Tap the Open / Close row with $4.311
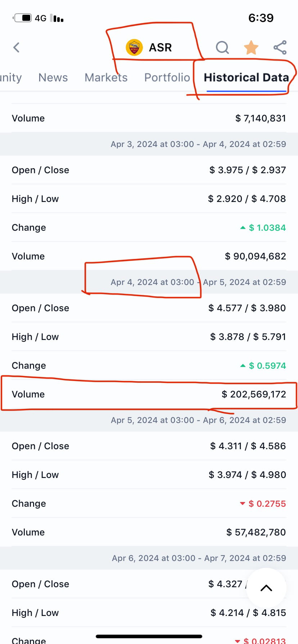The height and width of the screenshot is (644, 298). click(149, 446)
